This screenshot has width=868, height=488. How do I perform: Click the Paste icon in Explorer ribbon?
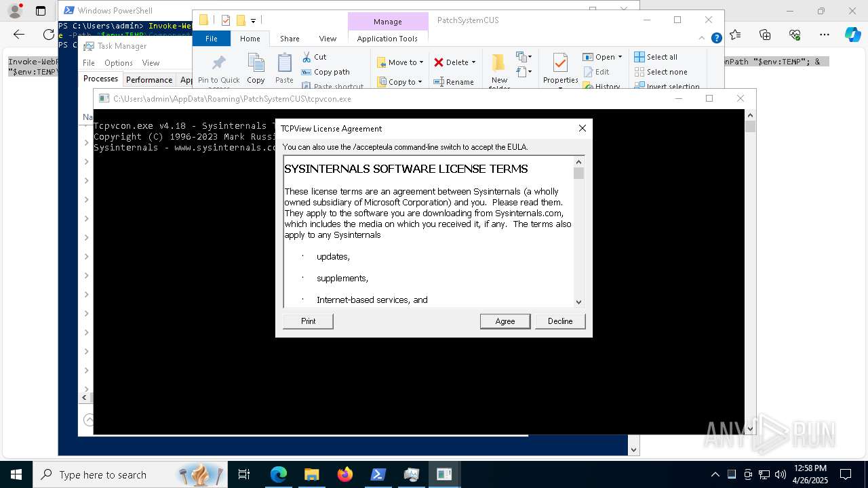point(284,69)
